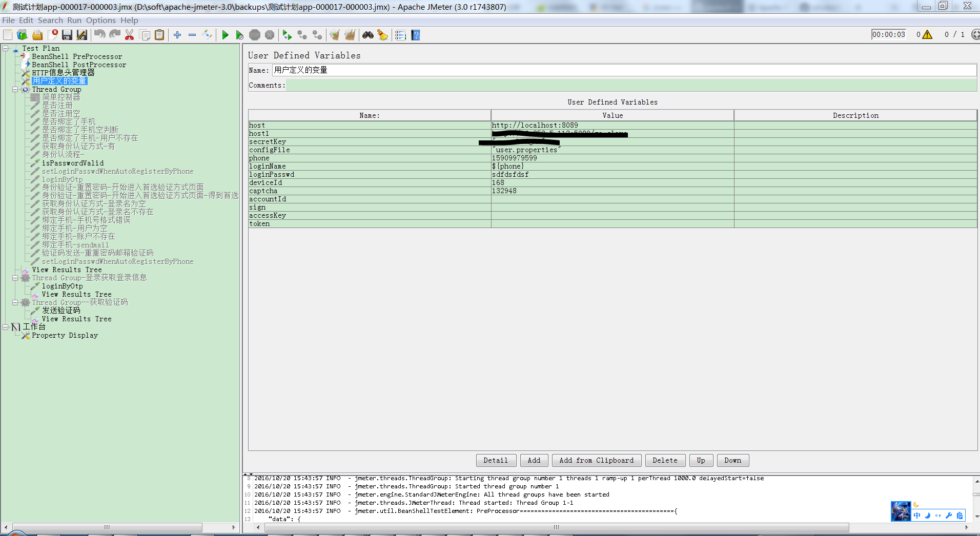The height and width of the screenshot is (536, 980).
Task: Click the Save As icon with pencil
Action: tap(82, 35)
